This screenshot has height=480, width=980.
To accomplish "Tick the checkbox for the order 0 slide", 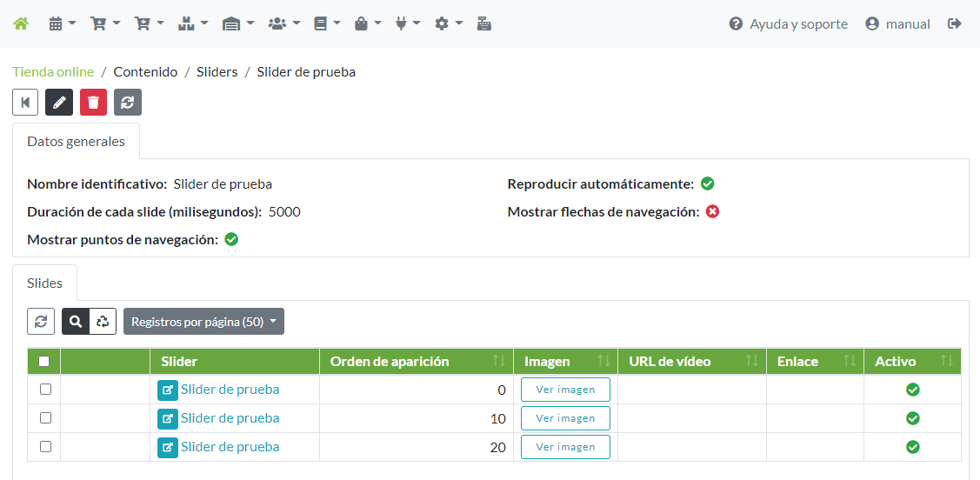I will [45, 390].
